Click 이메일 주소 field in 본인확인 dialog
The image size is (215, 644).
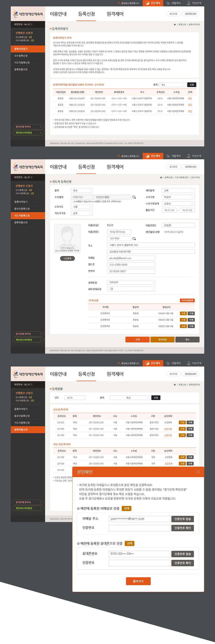tap(139, 519)
